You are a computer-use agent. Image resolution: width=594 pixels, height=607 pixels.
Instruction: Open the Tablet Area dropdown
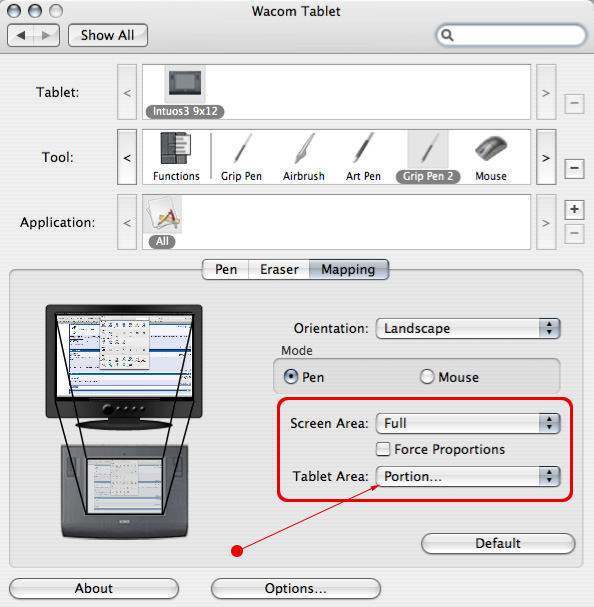coord(468,477)
